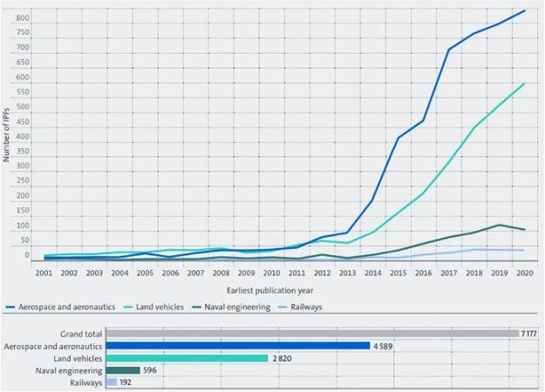Select the turquoise Land vehicles bar
The image size is (545, 392).
pyautogui.click(x=186, y=358)
